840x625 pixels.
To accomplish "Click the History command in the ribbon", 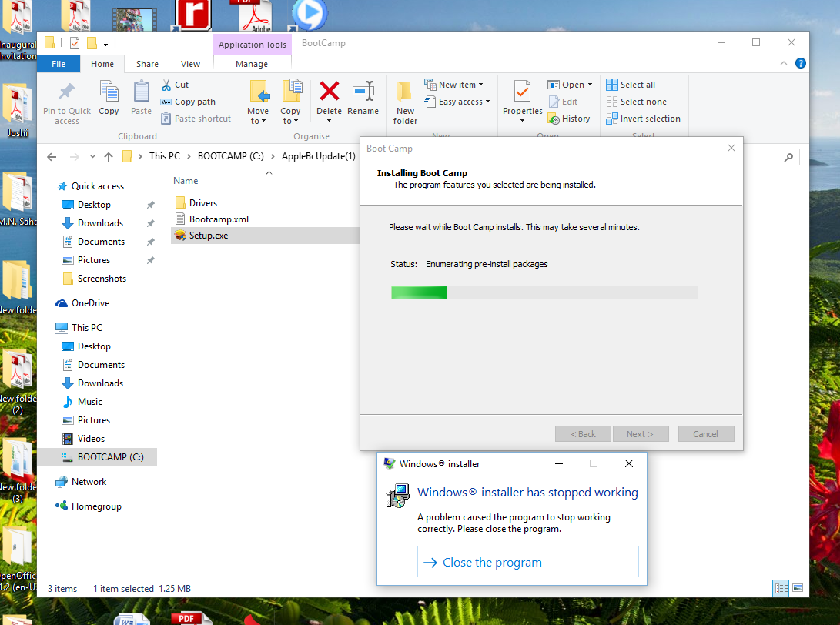I will click(x=569, y=119).
